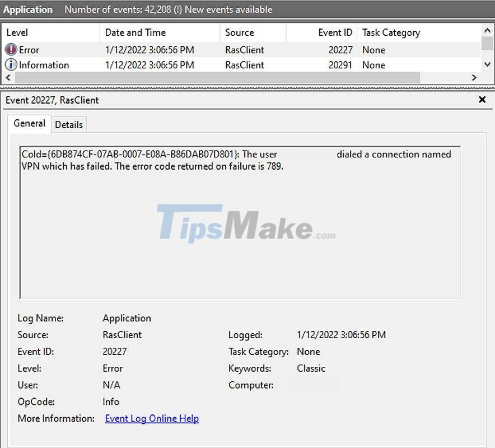This screenshot has height=448, width=495.
Task: Sort by the Event ID column header
Action: (321, 32)
